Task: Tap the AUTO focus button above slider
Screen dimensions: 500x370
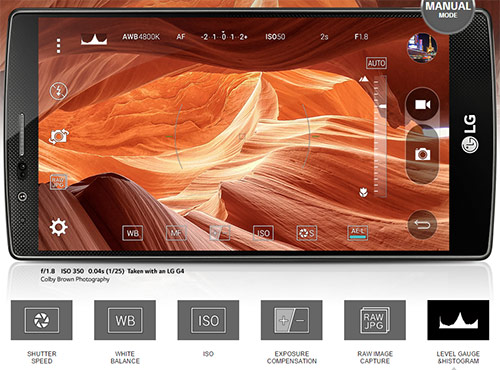Action: point(376,63)
